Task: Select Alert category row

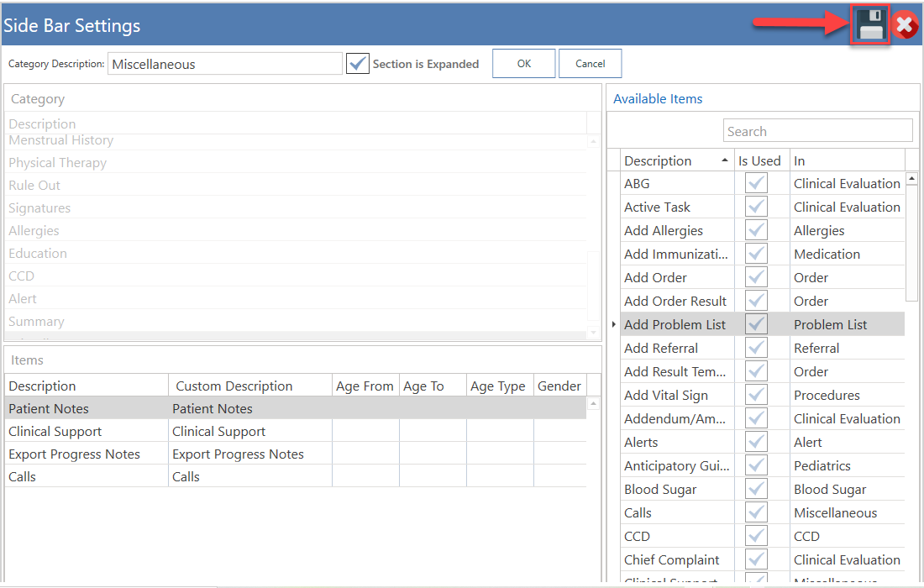Action: coord(295,298)
